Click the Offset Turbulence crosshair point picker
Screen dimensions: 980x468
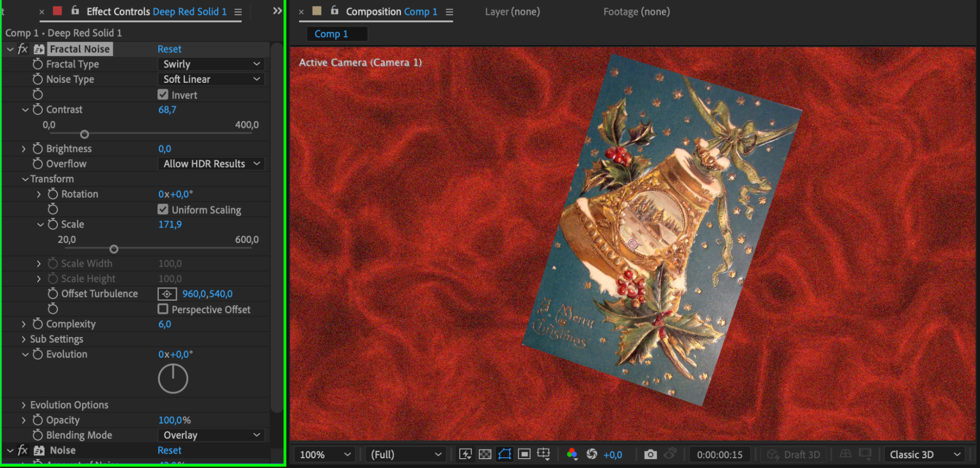(167, 294)
